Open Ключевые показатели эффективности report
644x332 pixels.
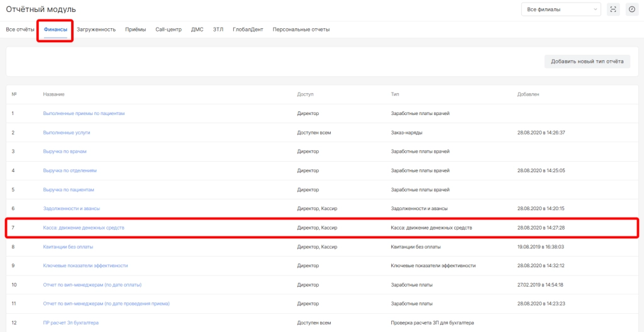coord(86,265)
